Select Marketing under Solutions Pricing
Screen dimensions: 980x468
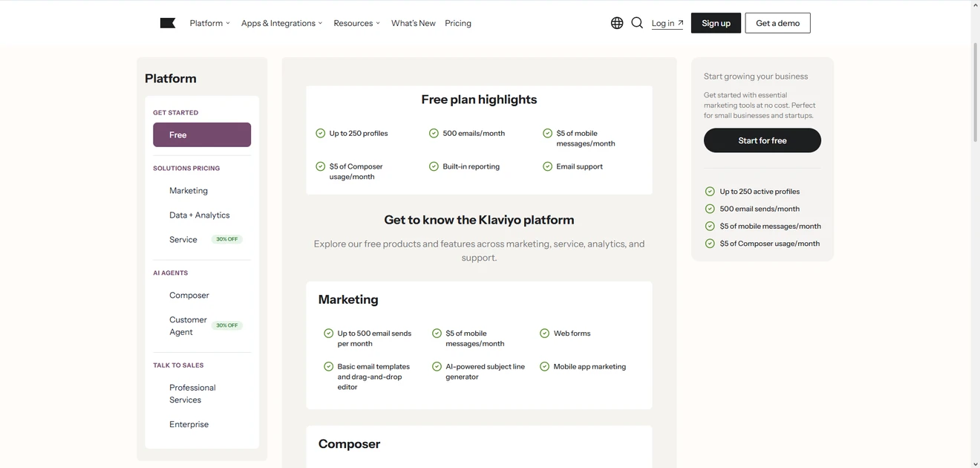coord(189,191)
